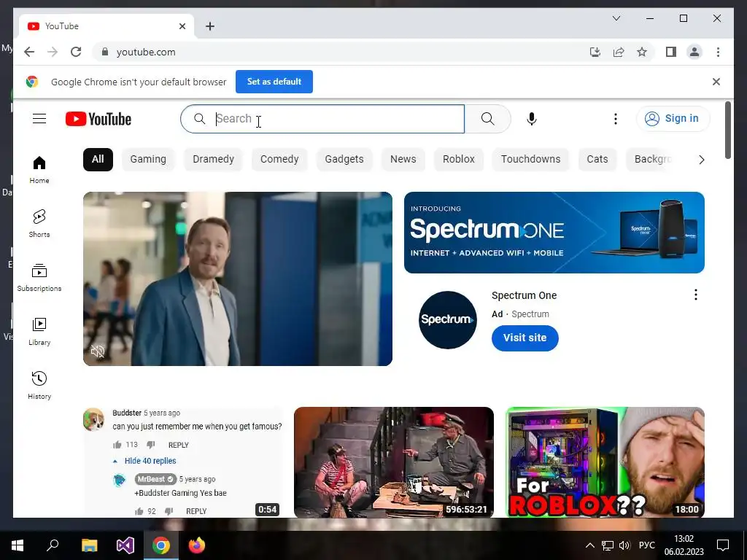The height and width of the screenshot is (560, 747).
Task: Click the Spectrum channel avatar
Action: pos(447,319)
